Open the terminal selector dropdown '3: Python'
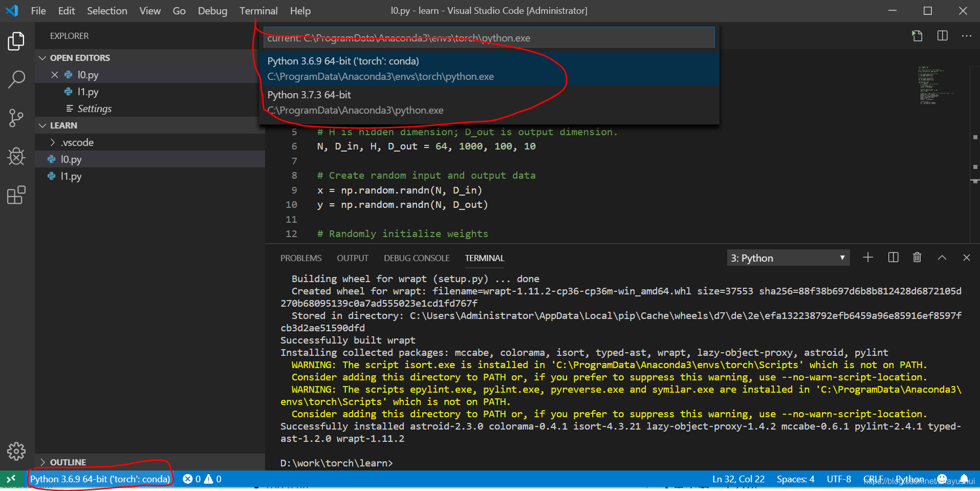This screenshot has width=980, height=491. 788,258
